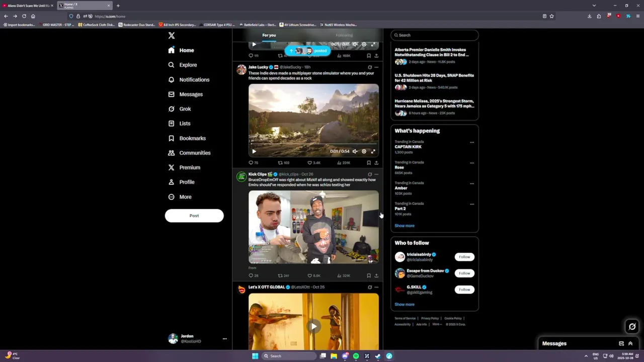
Task: Click Grok icon on Kick Clips post
Action: [370, 174]
